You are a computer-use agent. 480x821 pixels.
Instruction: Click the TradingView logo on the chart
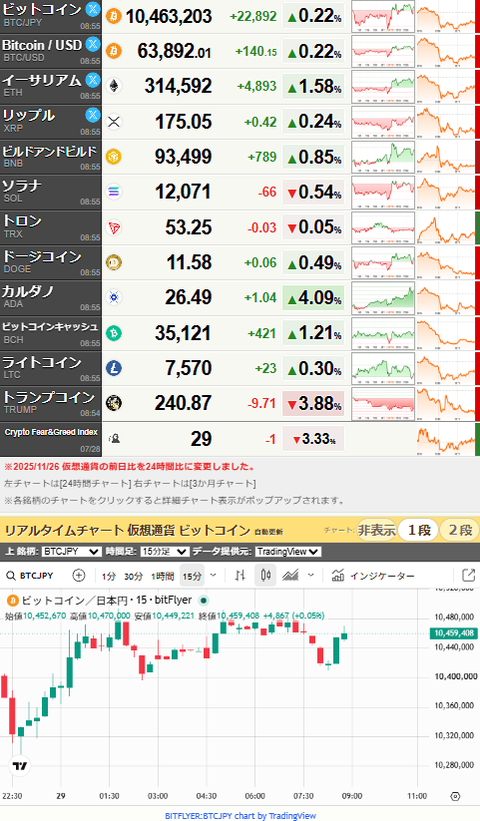click(x=20, y=766)
